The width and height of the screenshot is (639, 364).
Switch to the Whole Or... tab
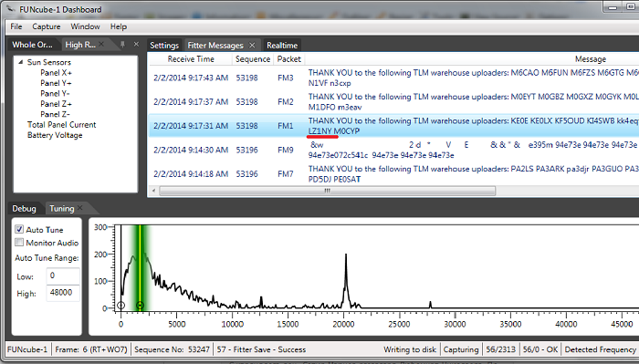[32, 45]
